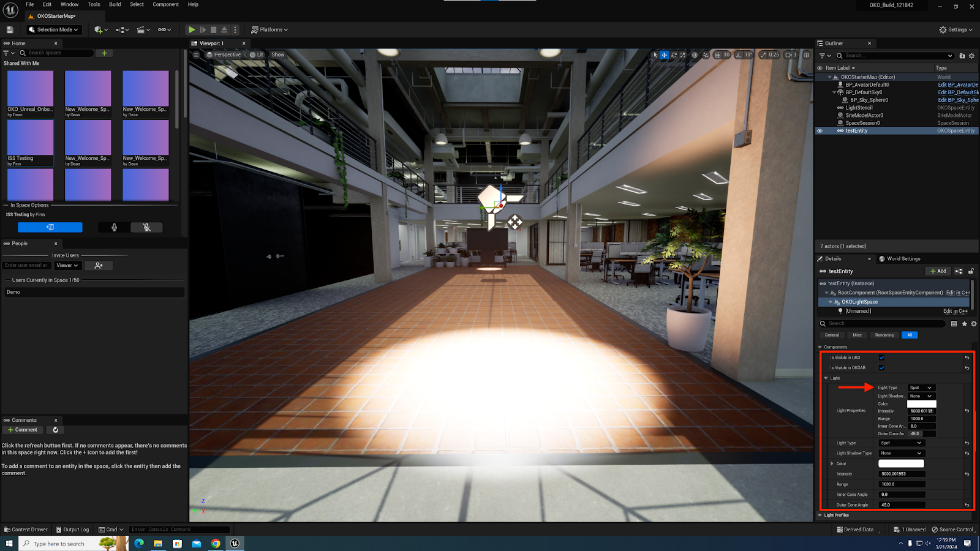Open the Light Shadow Type dropdown set to None
Screen dimensions: 980x551
(901, 453)
